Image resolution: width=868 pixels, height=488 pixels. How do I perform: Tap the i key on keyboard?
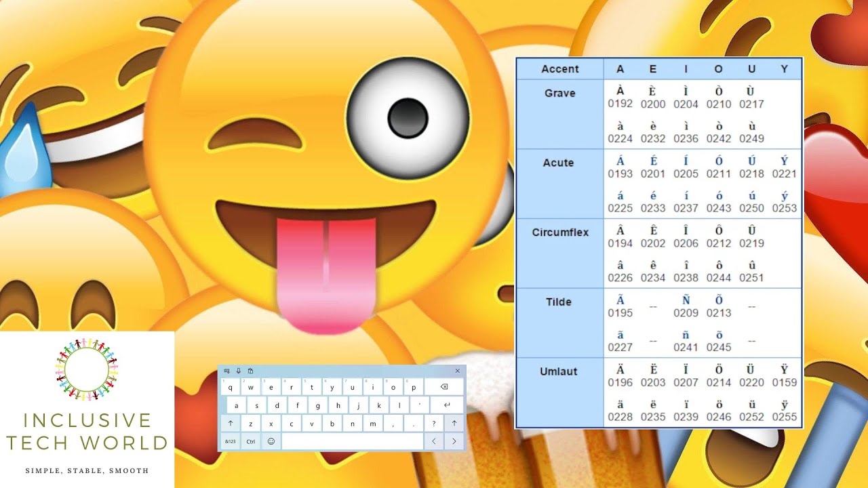373,386
